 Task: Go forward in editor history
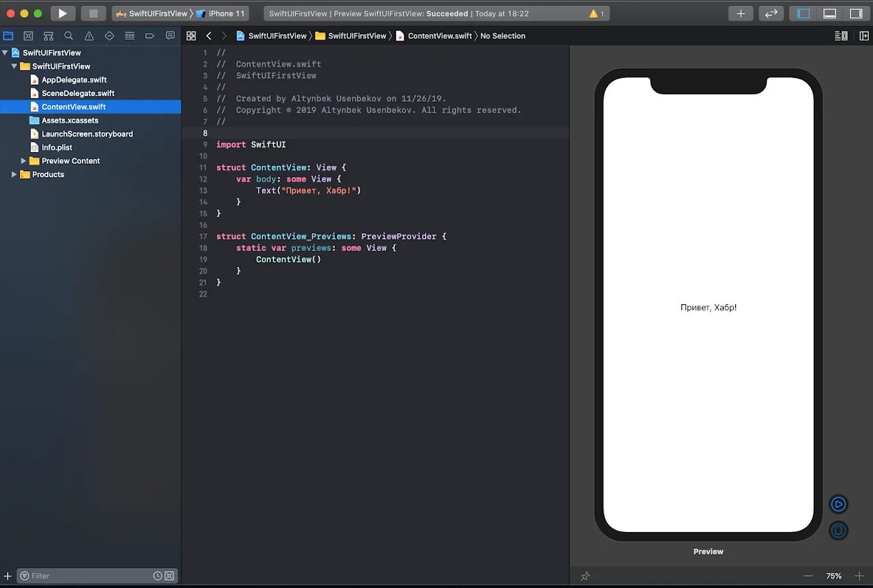coord(224,35)
